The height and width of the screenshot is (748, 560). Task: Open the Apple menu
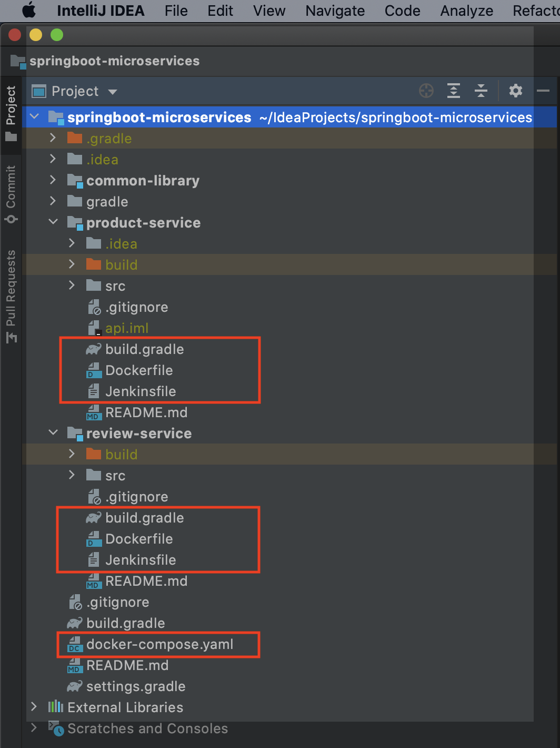[29, 11]
